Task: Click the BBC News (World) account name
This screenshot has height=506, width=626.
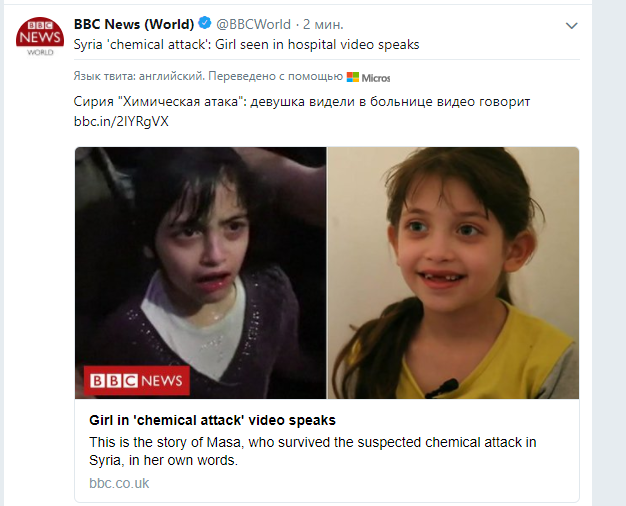Action: pyautogui.click(x=134, y=24)
